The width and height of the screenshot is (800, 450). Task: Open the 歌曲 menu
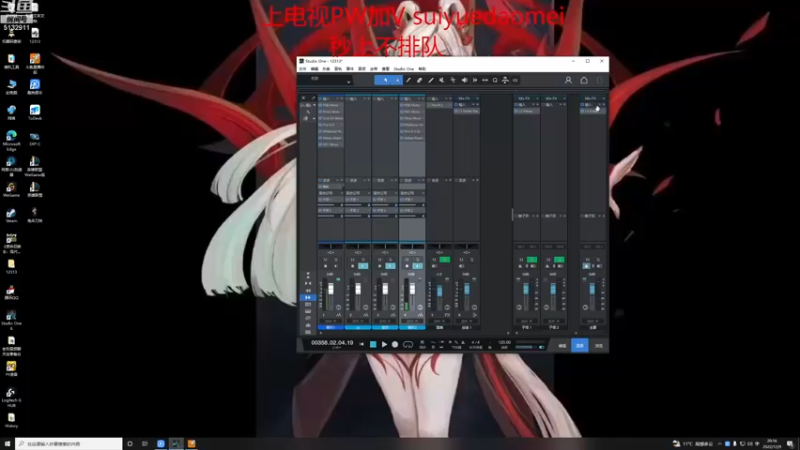coord(326,69)
